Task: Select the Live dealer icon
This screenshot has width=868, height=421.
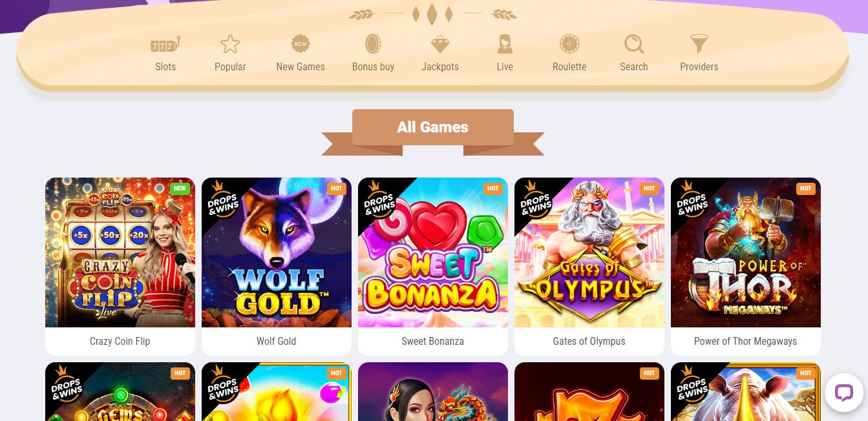Action: (505, 44)
